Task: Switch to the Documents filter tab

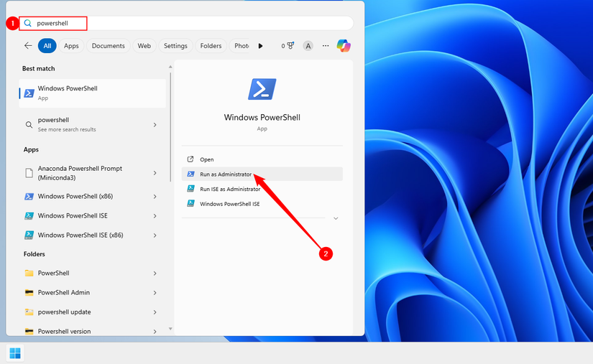Action: (x=108, y=46)
